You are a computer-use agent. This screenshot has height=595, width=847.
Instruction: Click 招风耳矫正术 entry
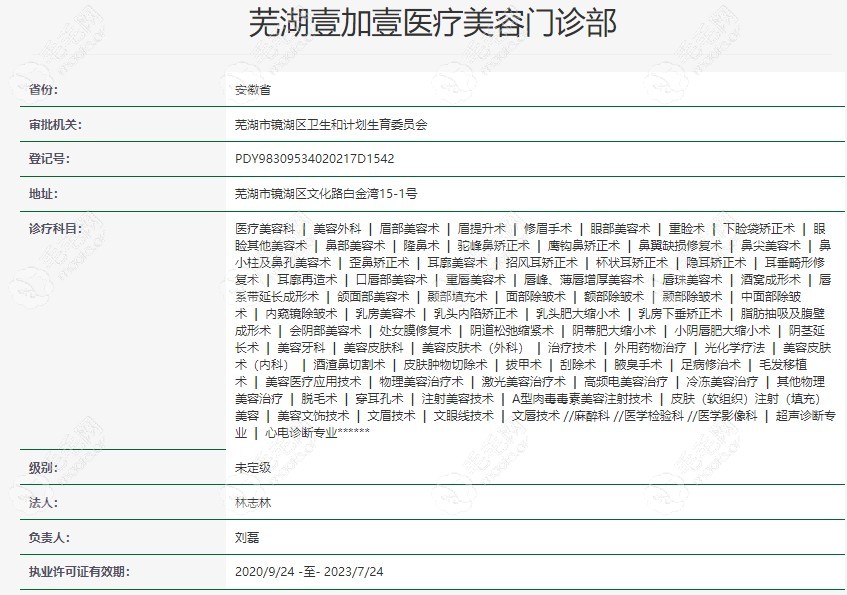point(542,263)
